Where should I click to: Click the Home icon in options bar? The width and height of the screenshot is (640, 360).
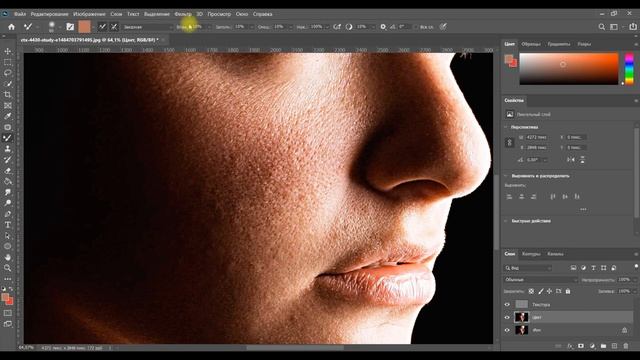click(x=11, y=27)
